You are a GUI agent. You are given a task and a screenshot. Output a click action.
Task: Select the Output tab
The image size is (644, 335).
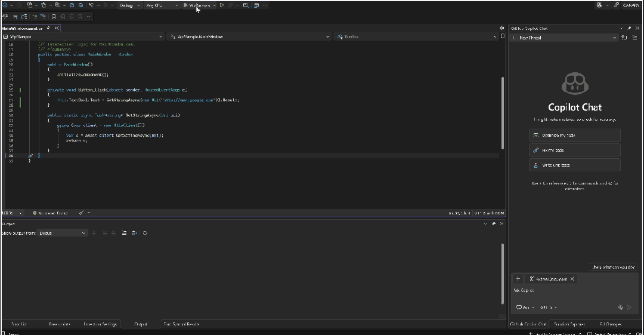[141, 324]
